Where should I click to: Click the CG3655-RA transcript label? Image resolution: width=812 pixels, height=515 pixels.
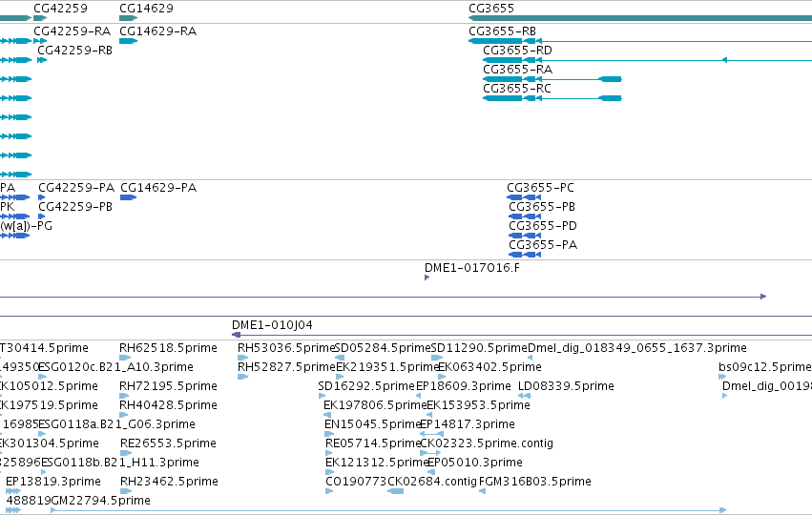[x=517, y=70]
